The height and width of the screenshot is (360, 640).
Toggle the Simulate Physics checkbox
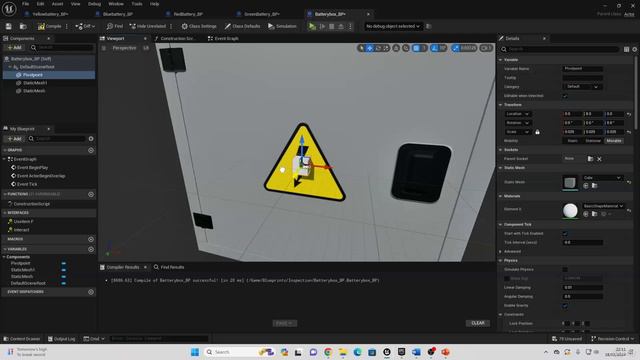(x=565, y=269)
